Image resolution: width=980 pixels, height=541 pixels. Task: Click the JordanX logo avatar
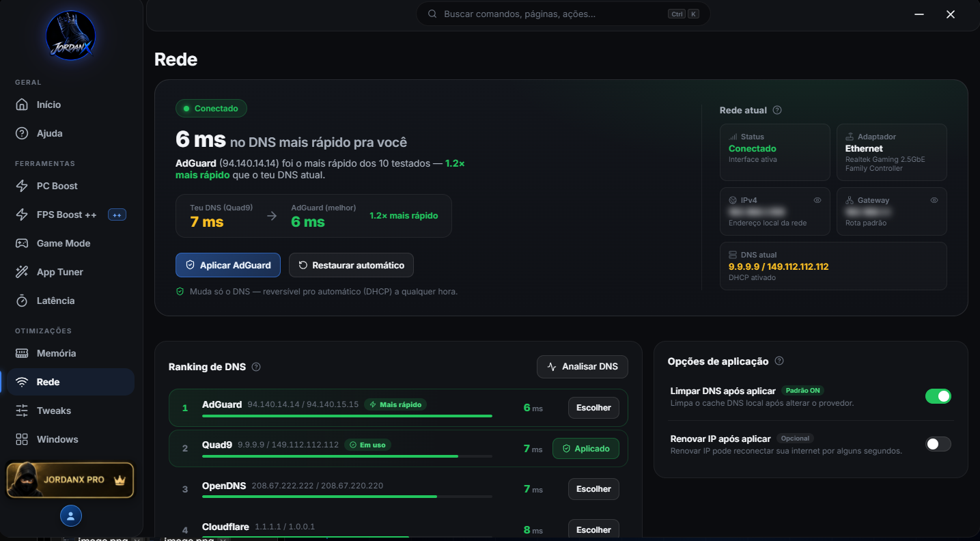click(x=71, y=36)
